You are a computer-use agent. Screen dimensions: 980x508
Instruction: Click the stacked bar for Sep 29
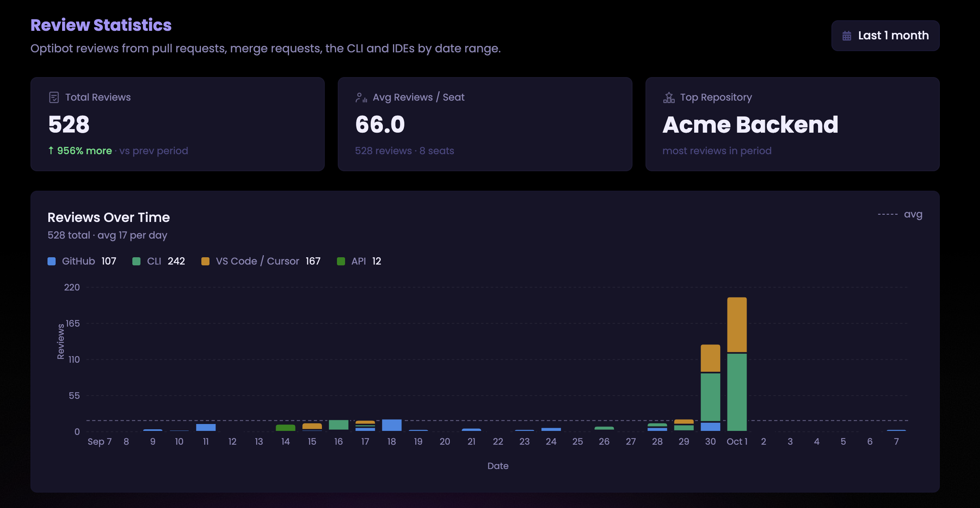click(684, 425)
